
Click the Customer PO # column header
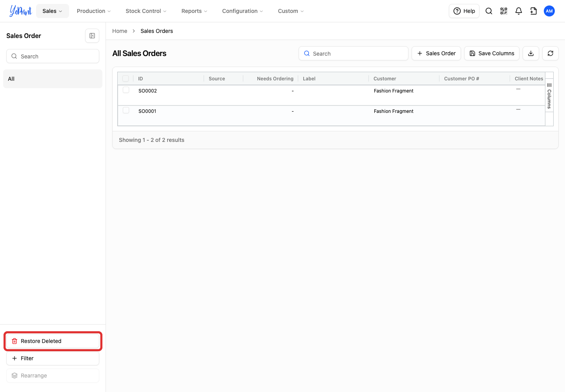click(x=474, y=78)
